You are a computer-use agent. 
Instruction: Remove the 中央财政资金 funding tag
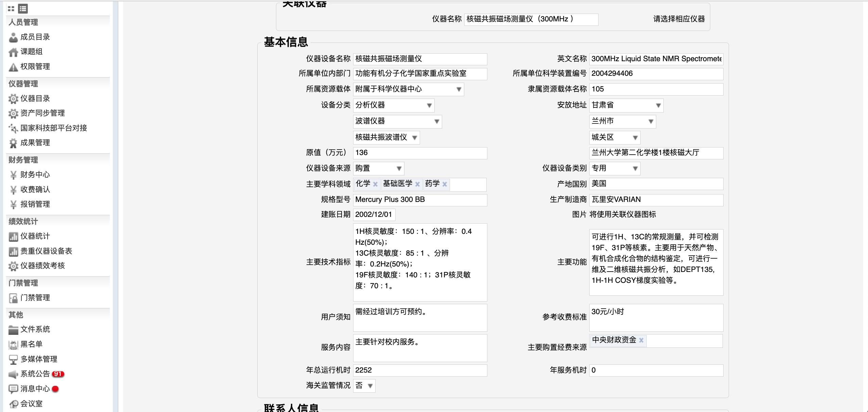(x=641, y=340)
